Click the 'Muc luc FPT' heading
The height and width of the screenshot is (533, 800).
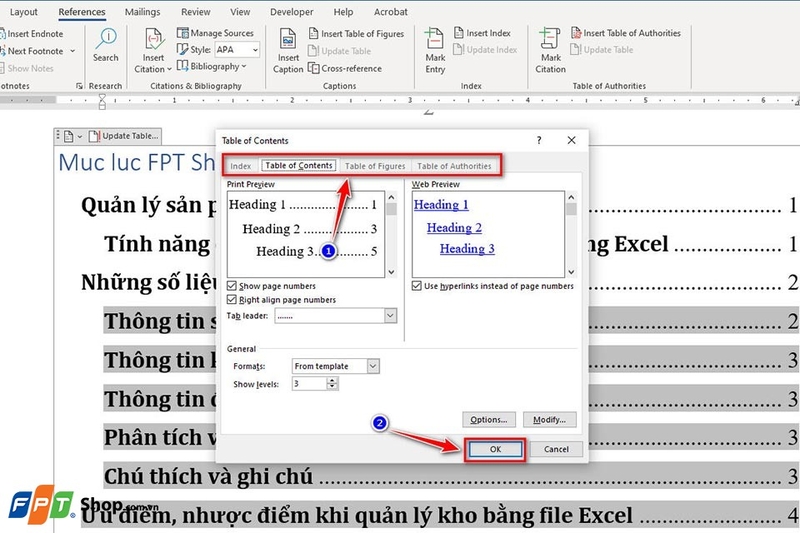coord(137,163)
